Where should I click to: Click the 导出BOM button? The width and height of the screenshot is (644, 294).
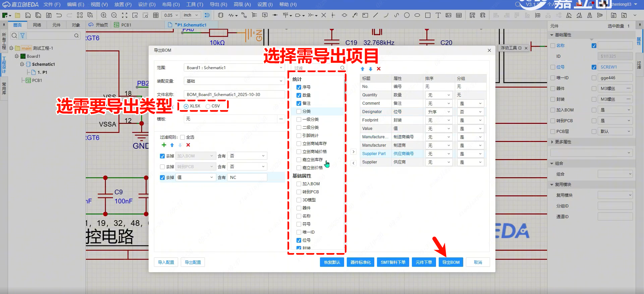451,262
